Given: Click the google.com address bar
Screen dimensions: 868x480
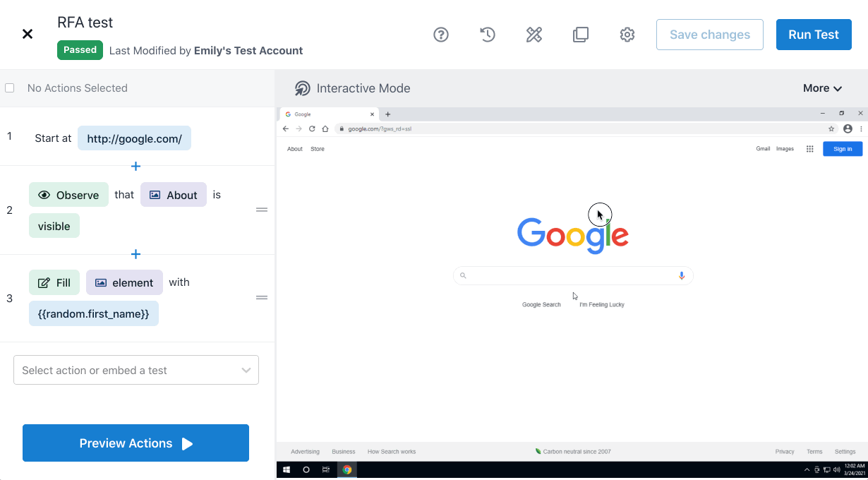Looking at the screenshot, I should [x=586, y=129].
